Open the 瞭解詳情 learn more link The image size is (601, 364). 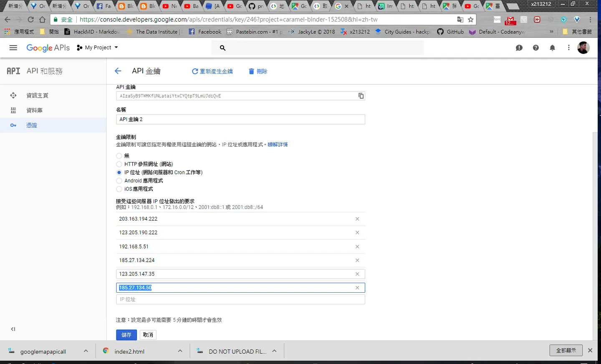click(278, 145)
